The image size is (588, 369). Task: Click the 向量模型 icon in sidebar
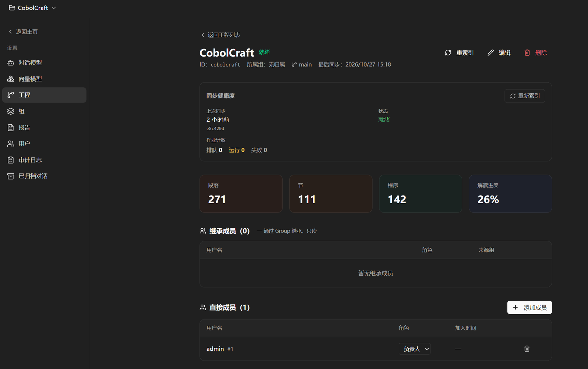pyautogui.click(x=11, y=79)
